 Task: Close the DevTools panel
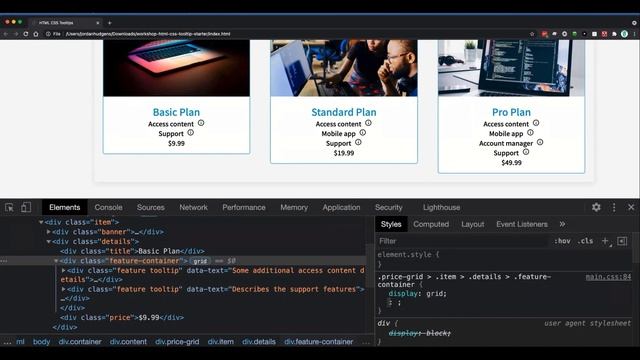(x=631, y=207)
